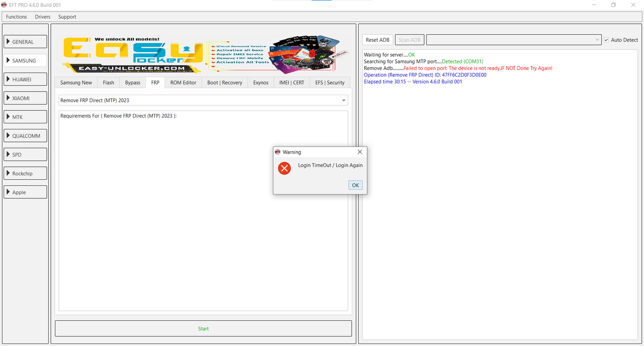Open the Support menu
This screenshot has height=346, width=644.
point(67,17)
